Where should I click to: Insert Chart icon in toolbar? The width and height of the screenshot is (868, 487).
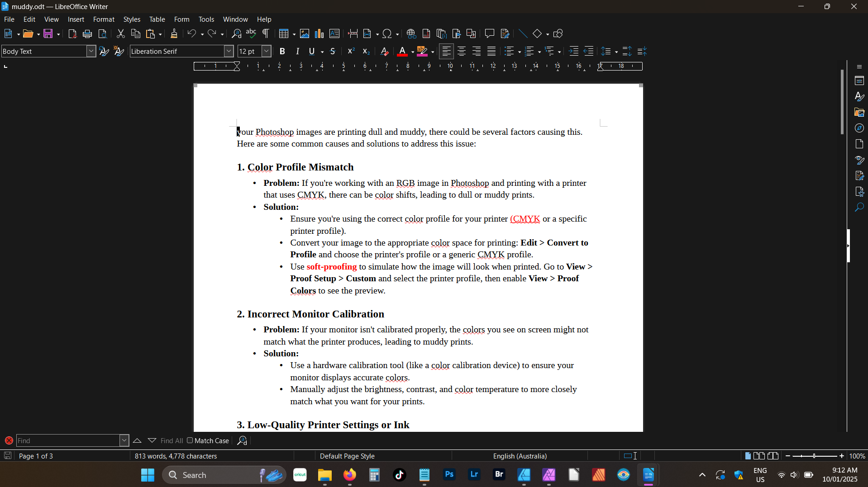click(320, 34)
